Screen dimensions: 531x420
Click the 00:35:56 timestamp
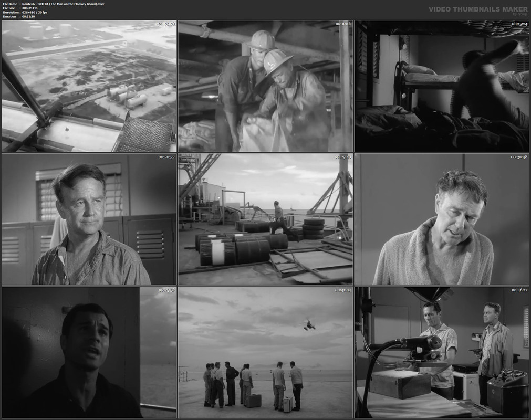click(x=166, y=290)
